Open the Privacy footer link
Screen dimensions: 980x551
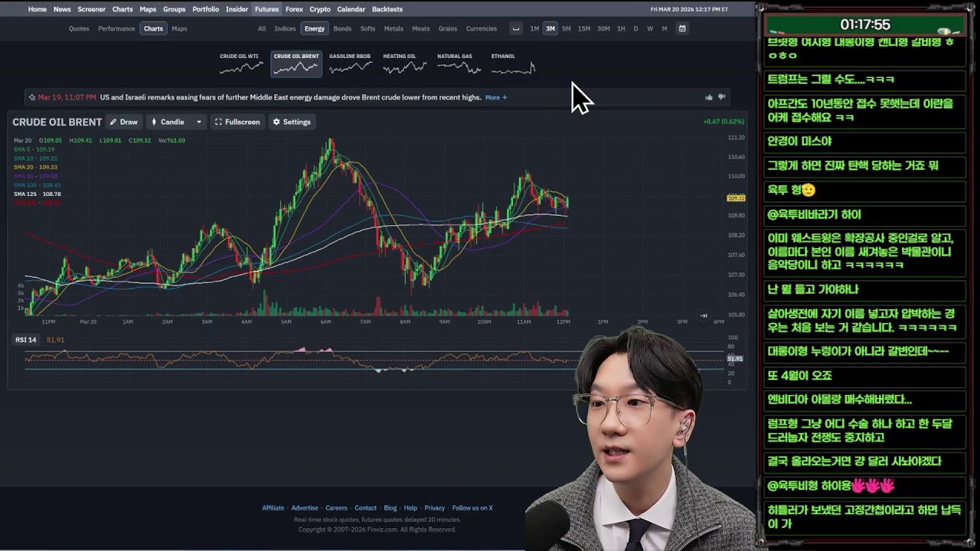[x=435, y=508]
